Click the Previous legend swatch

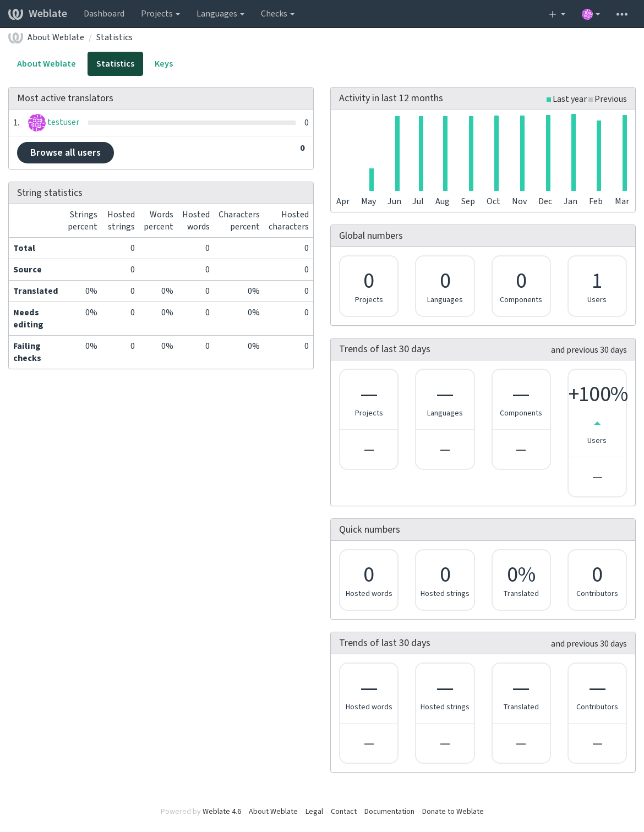click(x=591, y=100)
